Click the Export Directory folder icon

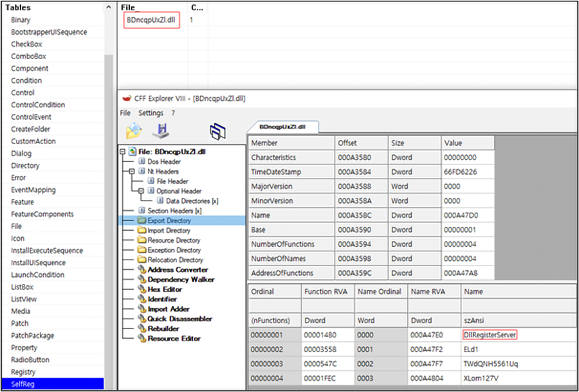142,220
